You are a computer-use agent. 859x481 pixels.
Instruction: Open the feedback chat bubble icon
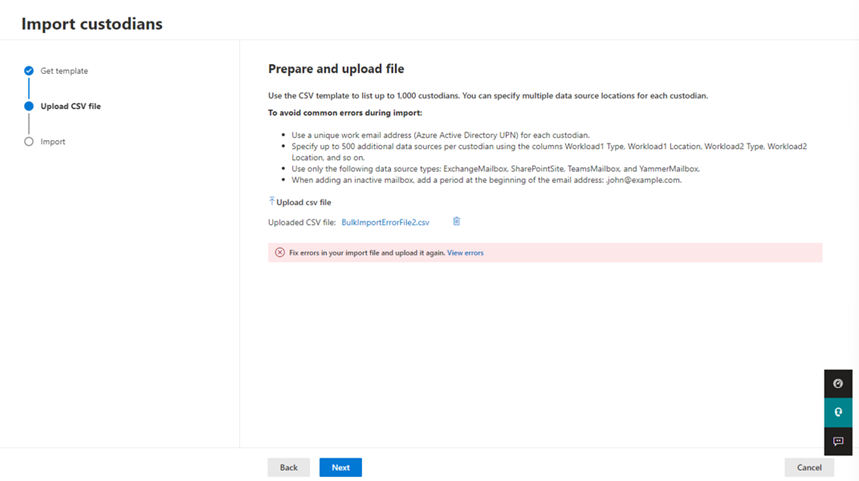838,441
